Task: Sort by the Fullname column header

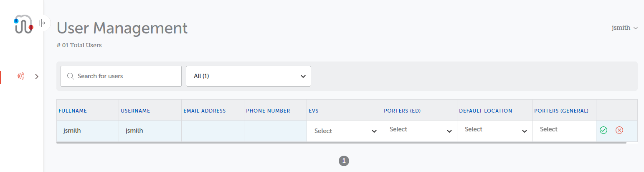Action: [x=73, y=111]
